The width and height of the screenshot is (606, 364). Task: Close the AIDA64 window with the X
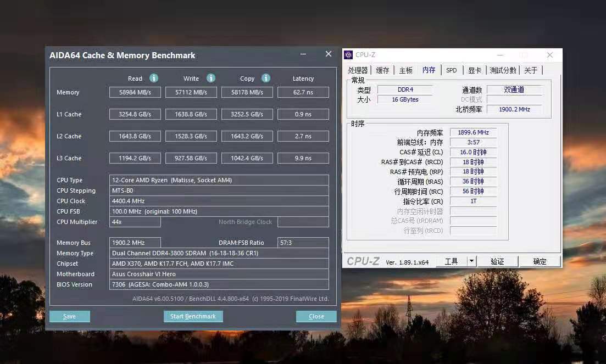(x=329, y=54)
